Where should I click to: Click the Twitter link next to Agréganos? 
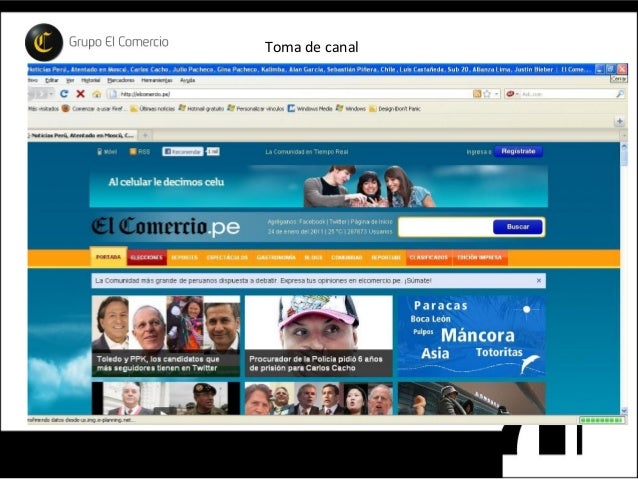coord(338,222)
